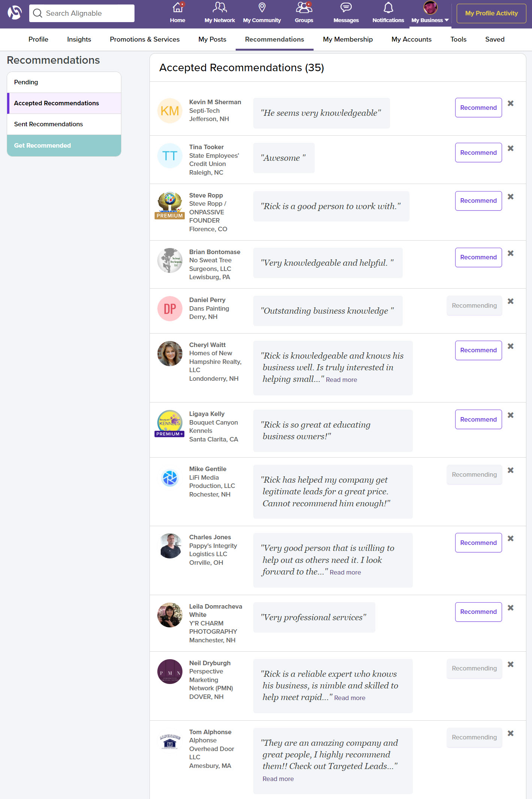Screen dimensions: 532x799
Task: Click the My Community location pin icon
Action: 262,7
